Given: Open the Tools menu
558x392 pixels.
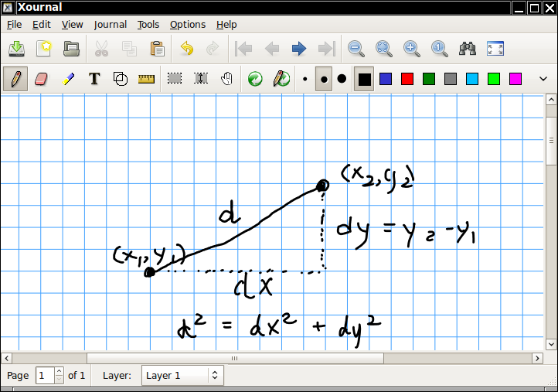Looking at the screenshot, I should (148, 25).
